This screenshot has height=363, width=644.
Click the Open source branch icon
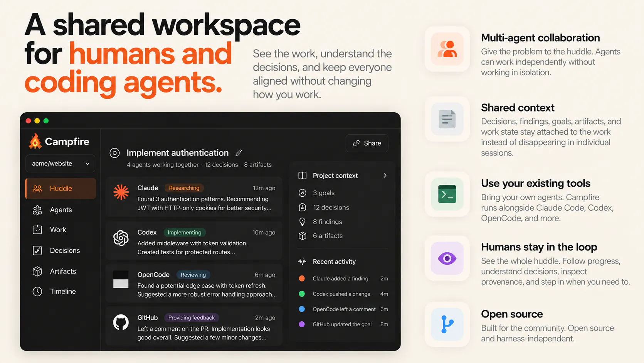447,324
